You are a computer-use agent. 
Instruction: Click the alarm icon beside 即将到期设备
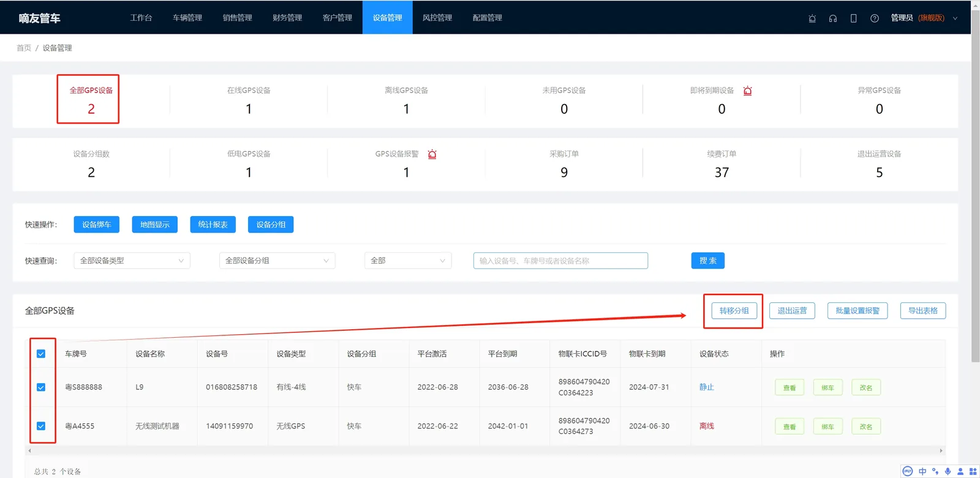(x=747, y=91)
